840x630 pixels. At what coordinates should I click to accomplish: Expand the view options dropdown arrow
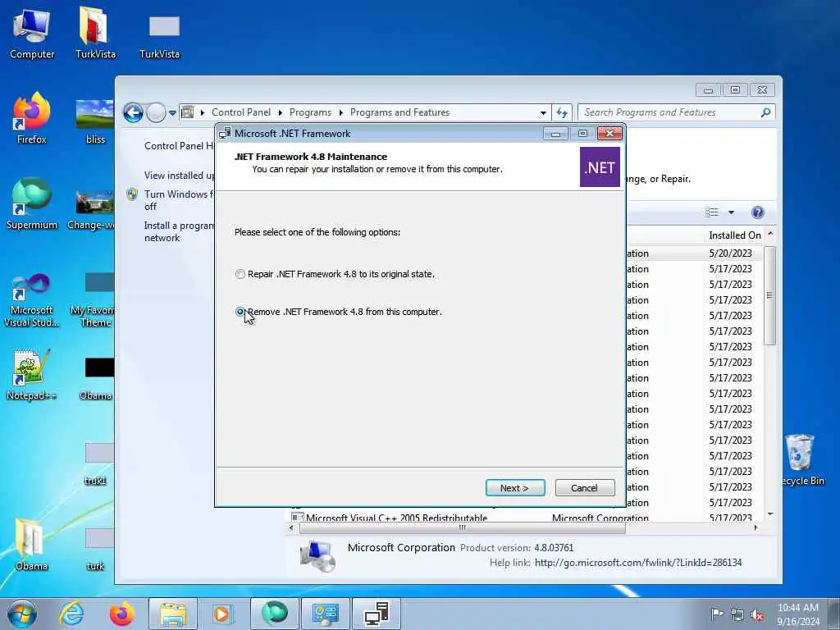click(731, 212)
